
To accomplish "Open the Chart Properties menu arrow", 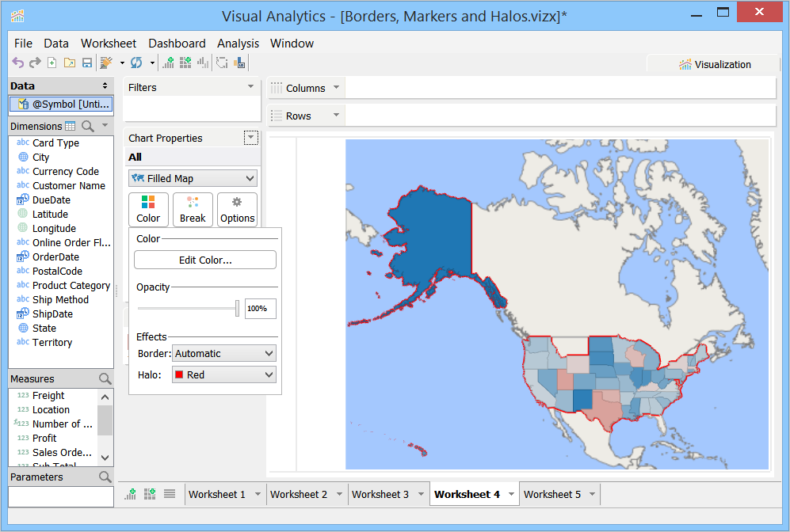I will tap(251, 138).
